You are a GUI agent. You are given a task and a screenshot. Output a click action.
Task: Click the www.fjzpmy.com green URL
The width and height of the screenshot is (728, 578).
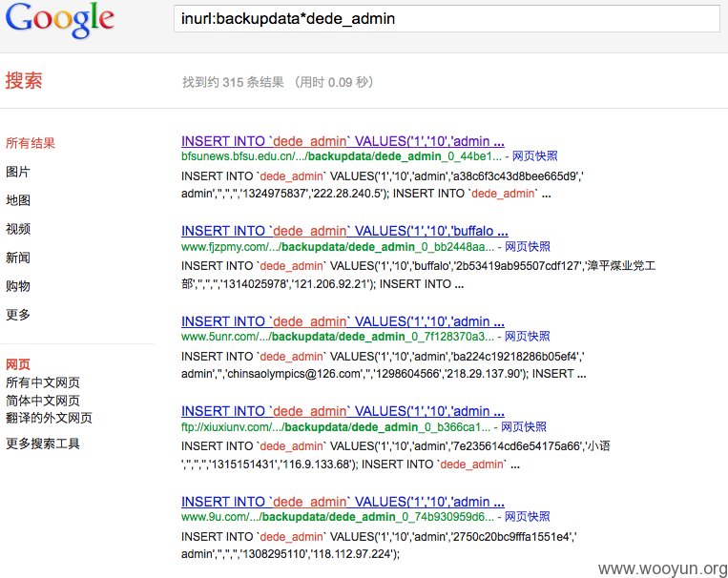coord(338,246)
